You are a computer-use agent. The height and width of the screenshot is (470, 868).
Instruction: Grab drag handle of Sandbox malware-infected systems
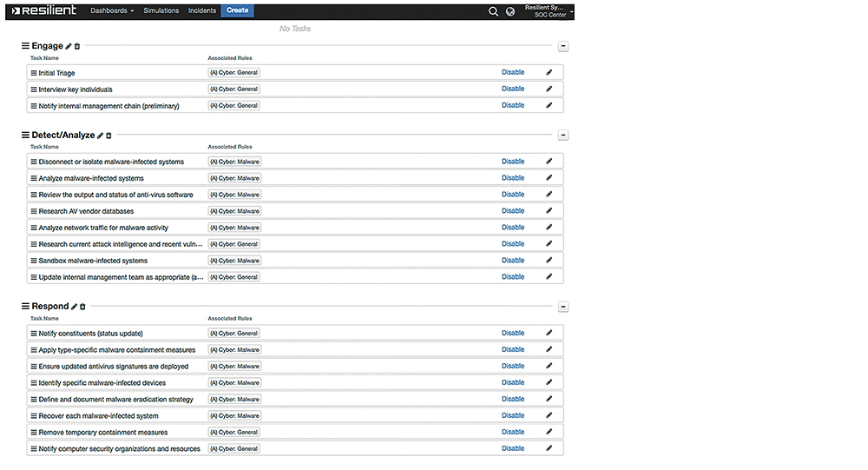tap(34, 261)
